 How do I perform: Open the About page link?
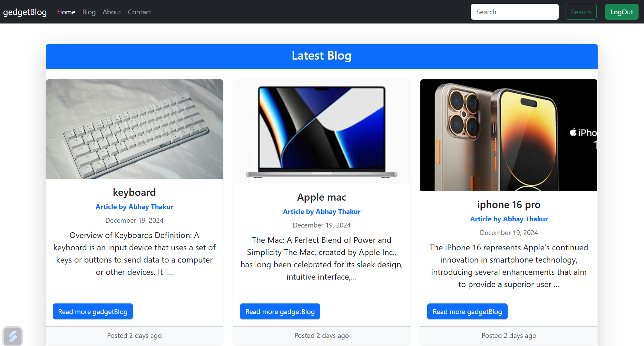[112, 12]
